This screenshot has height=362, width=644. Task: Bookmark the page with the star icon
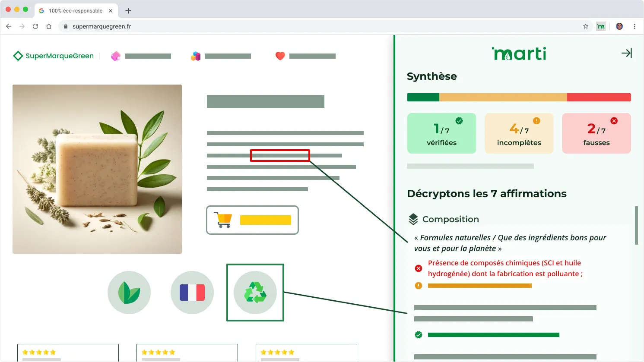coord(585,26)
